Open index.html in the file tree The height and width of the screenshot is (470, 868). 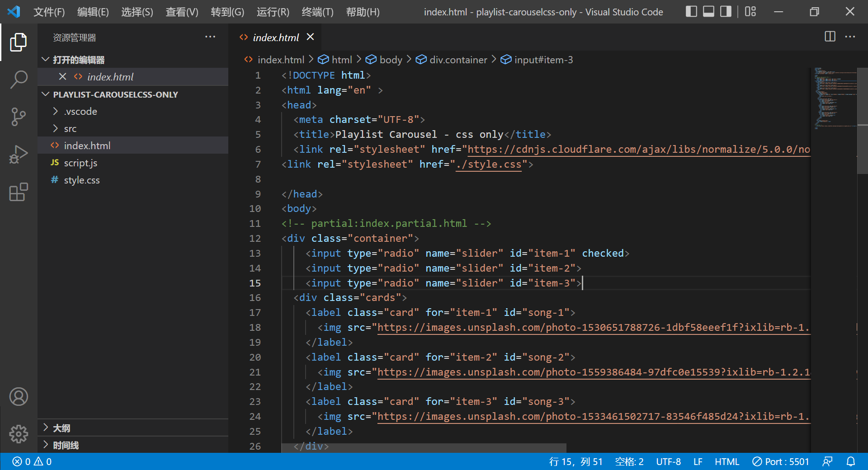133,146
